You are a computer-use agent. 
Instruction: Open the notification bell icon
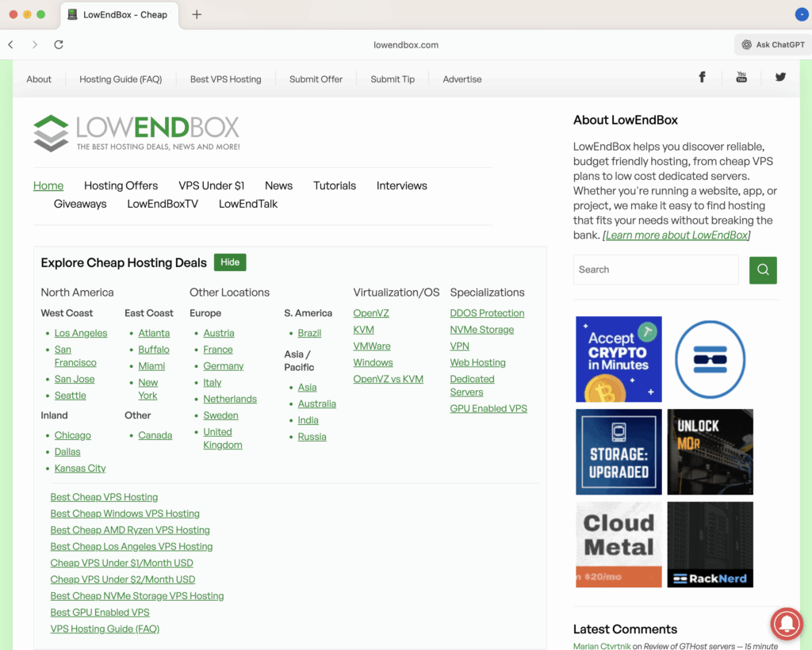click(786, 624)
